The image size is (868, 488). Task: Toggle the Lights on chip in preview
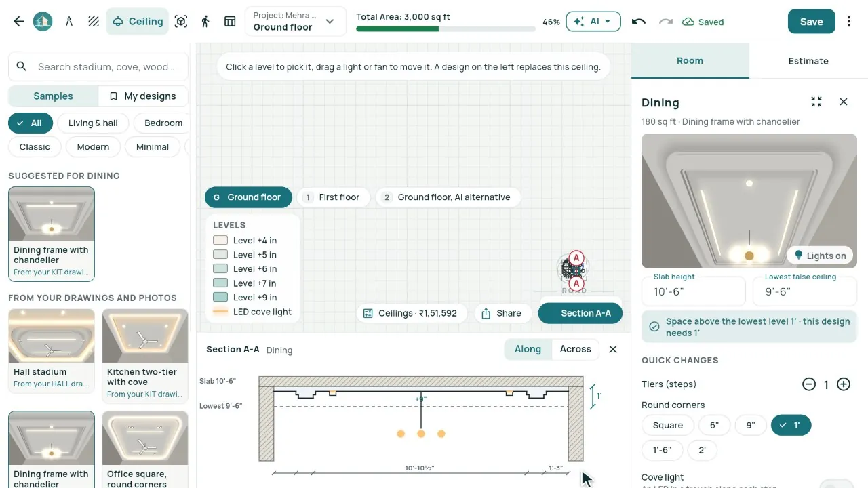coord(821,256)
